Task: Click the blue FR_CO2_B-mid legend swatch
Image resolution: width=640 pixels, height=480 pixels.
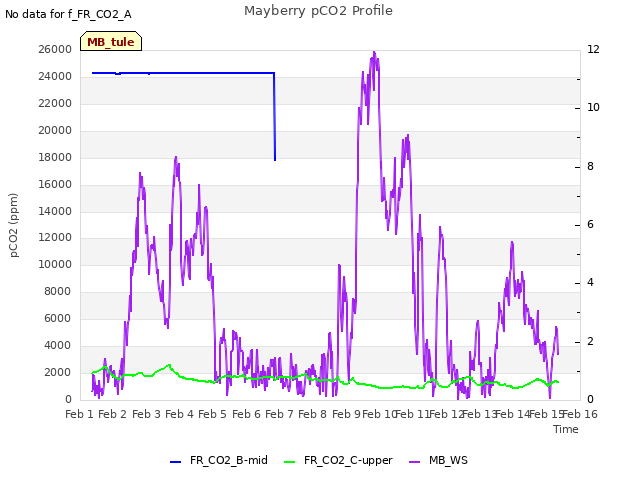Action: tap(175, 462)
